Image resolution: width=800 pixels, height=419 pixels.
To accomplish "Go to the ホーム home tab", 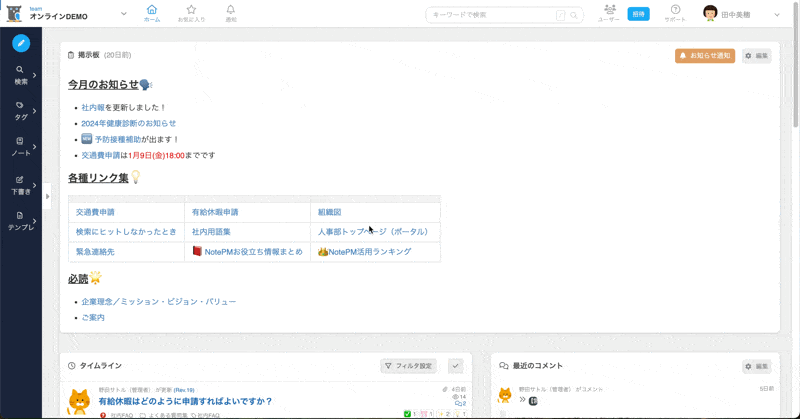I will point(151,13).
